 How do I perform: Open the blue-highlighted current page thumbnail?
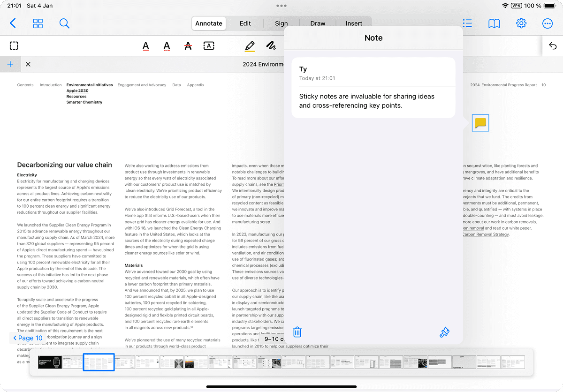(99, 362)
